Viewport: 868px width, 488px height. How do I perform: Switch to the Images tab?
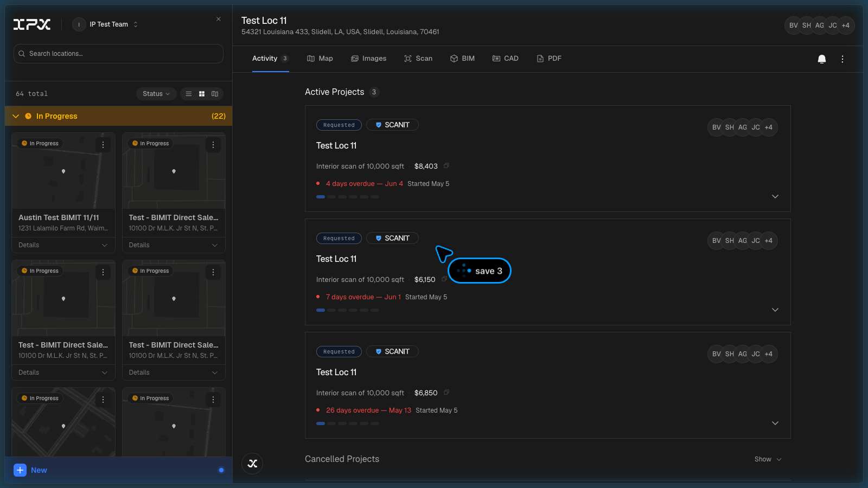tap(368, 59)
